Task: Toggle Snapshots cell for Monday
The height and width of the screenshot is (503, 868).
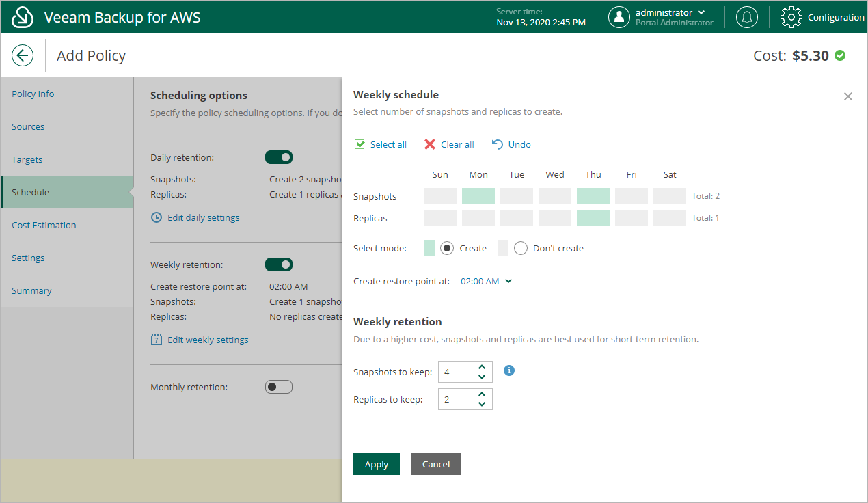Action: pos(478,196)
